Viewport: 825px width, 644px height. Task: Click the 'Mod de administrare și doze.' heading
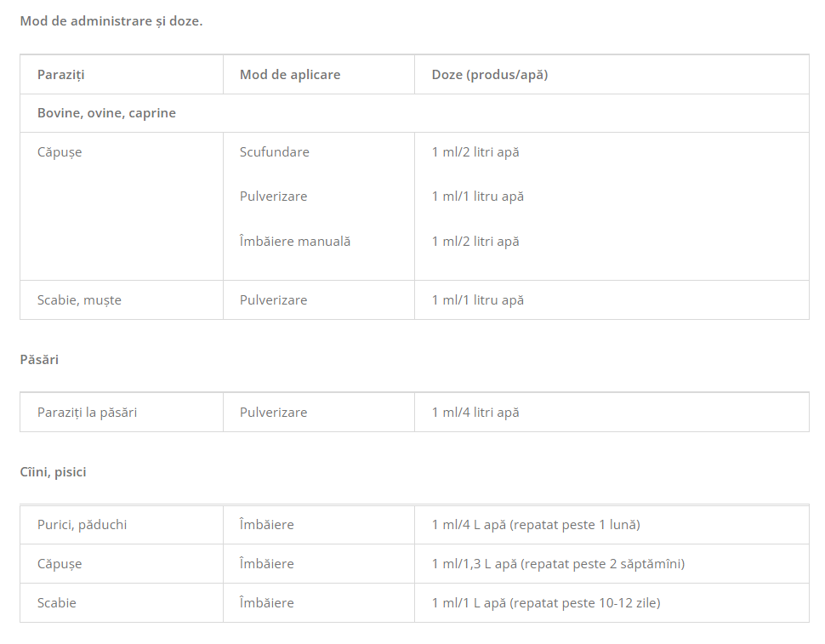point(111,20)
